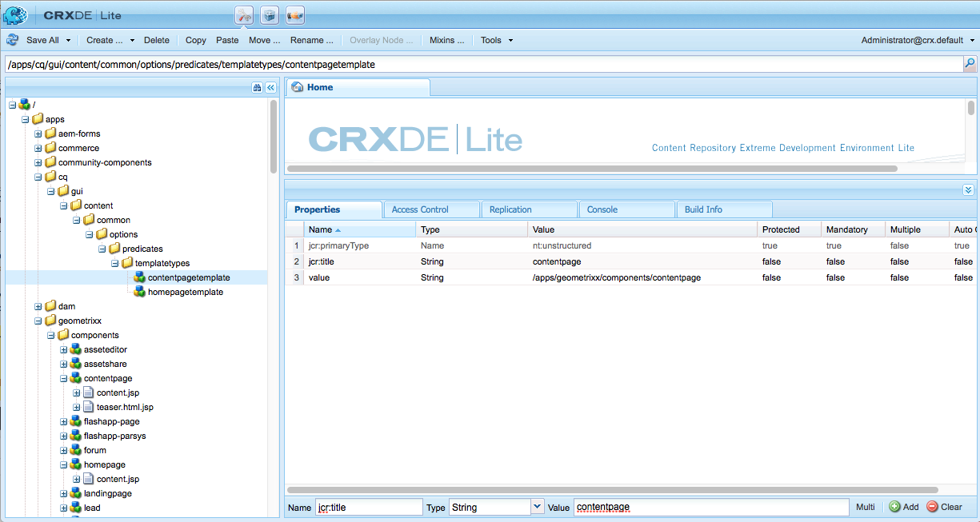The width and height of the screenshot is (980, 522).
Task: Click the red Clear minus icon
Action: tap(932, 507)
